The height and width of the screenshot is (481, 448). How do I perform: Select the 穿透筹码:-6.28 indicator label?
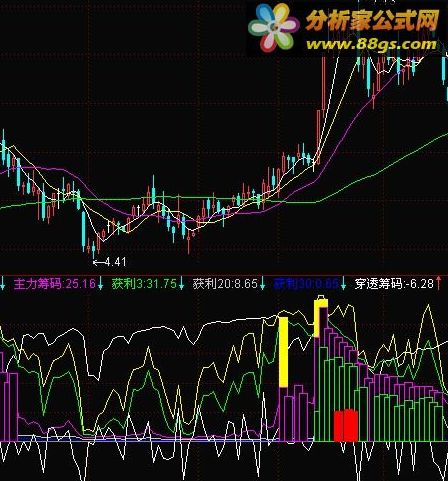coord(394,284)
